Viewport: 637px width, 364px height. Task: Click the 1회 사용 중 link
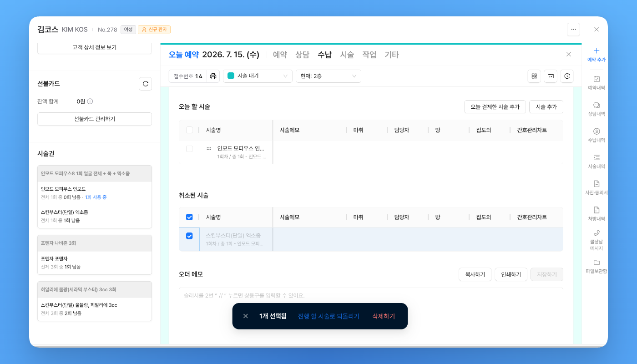tap(96, 197)
